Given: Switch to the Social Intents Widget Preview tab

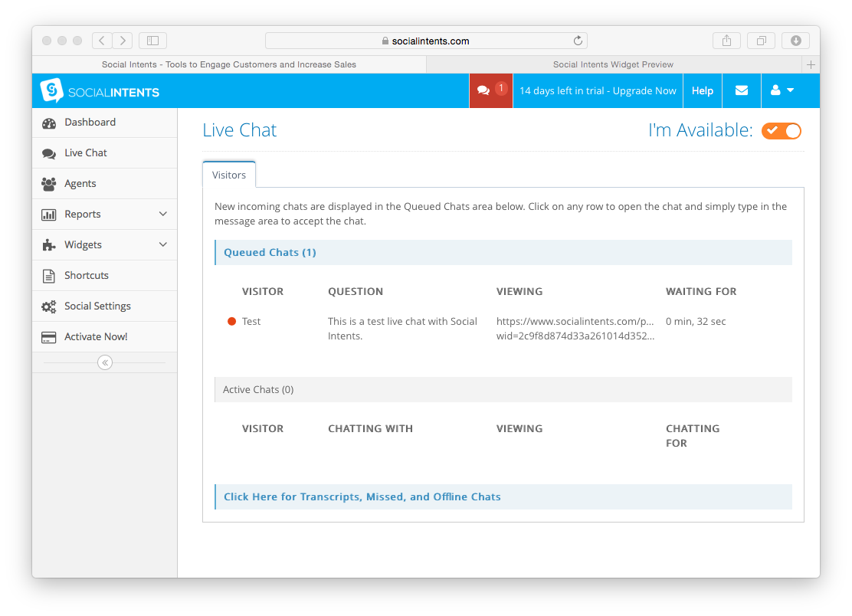Looking at the screenshot, I should coord(614,64).
